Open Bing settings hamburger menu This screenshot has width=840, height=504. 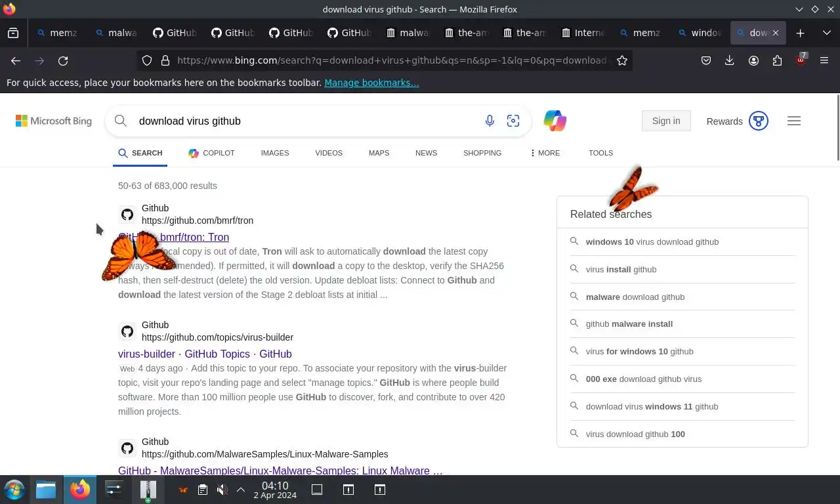(794, 121)
